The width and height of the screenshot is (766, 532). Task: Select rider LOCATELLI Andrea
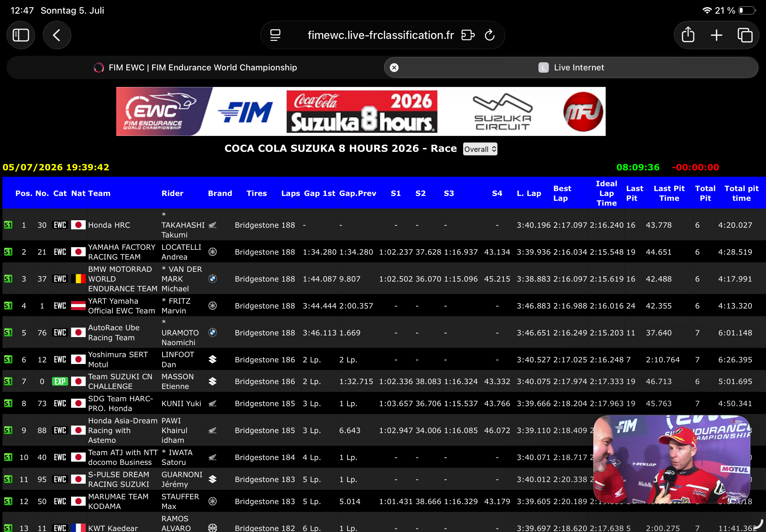pyautogui.click(x=181, y=252)
